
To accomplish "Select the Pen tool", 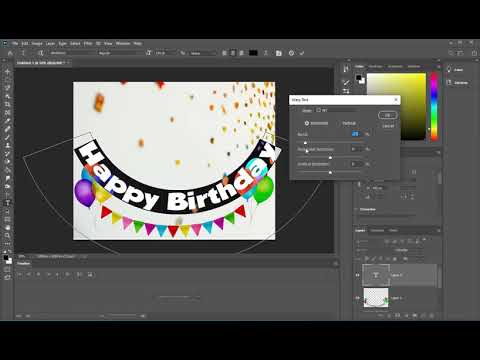I will click(7, 194).
